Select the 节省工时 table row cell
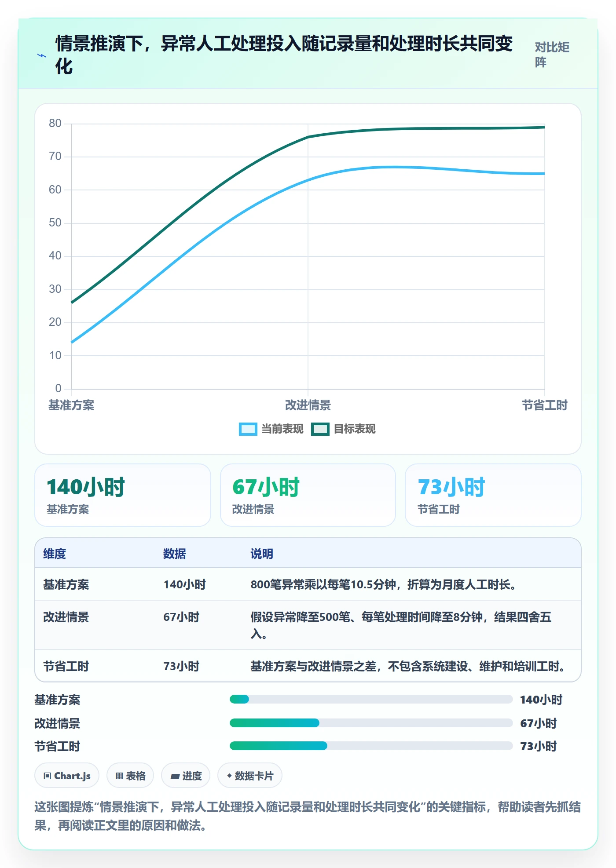 coord(66,666)
